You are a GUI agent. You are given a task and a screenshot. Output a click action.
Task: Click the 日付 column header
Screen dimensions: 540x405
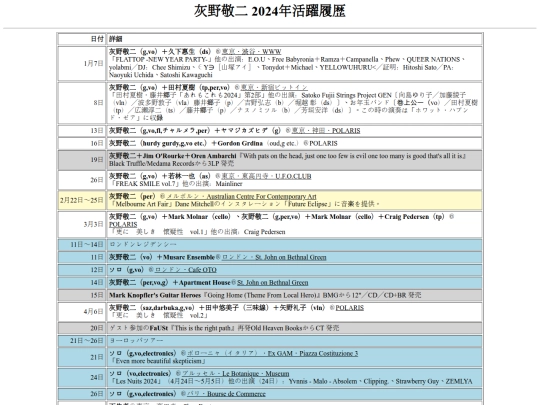[82, 39]
